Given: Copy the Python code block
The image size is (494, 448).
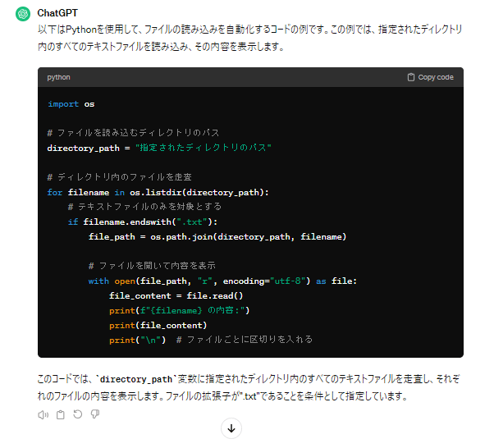Looking at the screenshot, I should pyautogui.click(x=430, y=77).
